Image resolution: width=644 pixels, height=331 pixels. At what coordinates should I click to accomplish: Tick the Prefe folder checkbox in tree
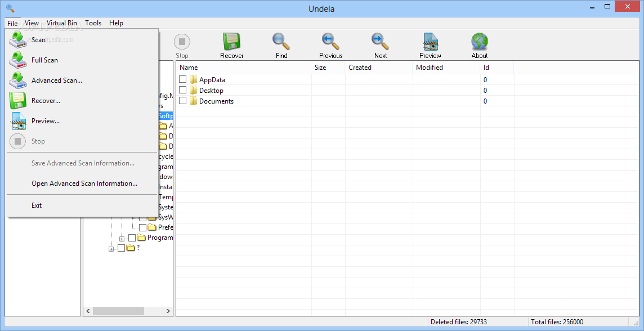[x=142, y=227]
